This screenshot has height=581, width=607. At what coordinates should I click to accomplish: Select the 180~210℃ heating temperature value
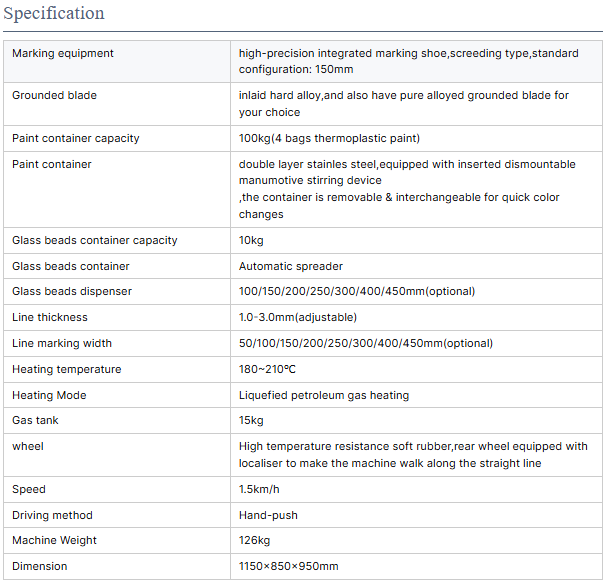[x=267, y=369]
